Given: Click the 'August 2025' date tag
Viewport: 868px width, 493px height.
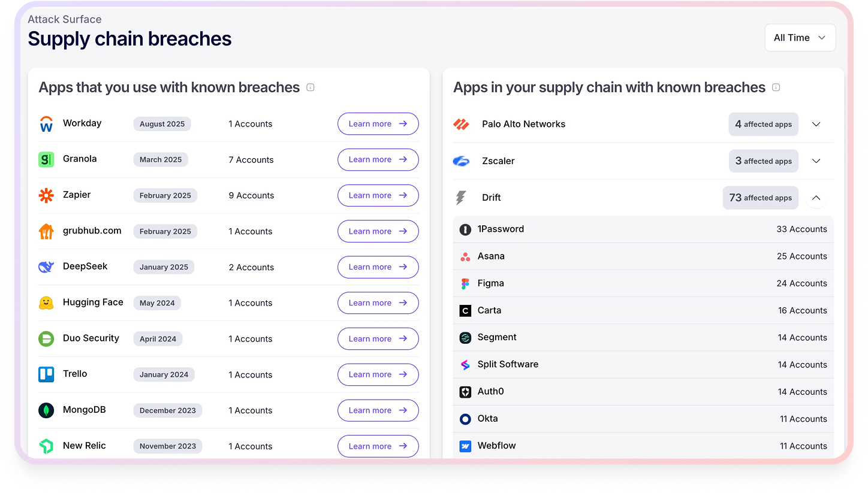Looking at the screenshot, I should point(162,124).
